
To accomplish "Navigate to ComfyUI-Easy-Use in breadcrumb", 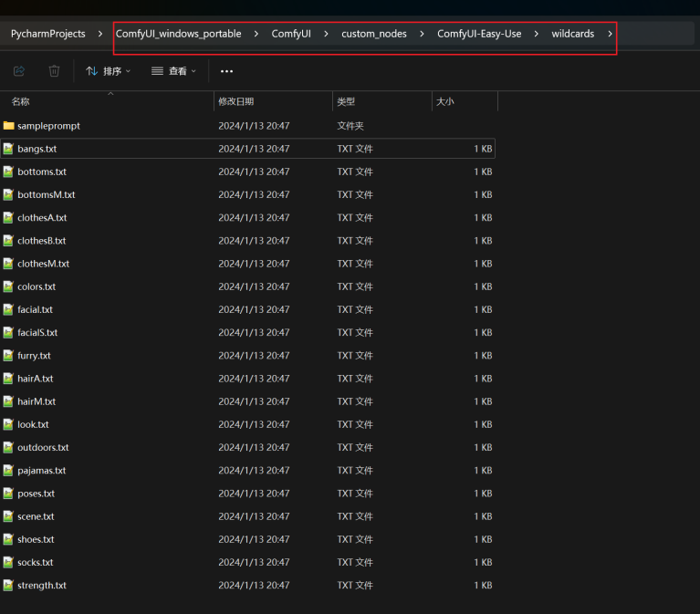I will pyautogui.click(x=479, y=34).
